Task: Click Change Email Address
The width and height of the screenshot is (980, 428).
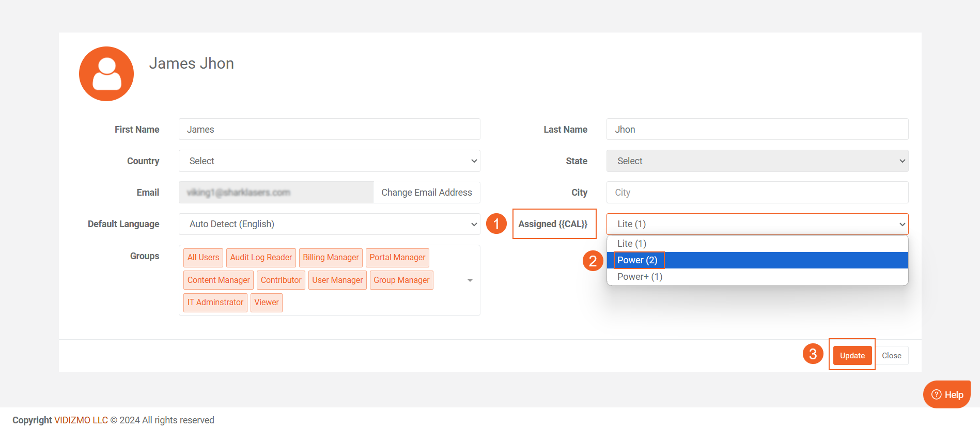Action: 426,193
